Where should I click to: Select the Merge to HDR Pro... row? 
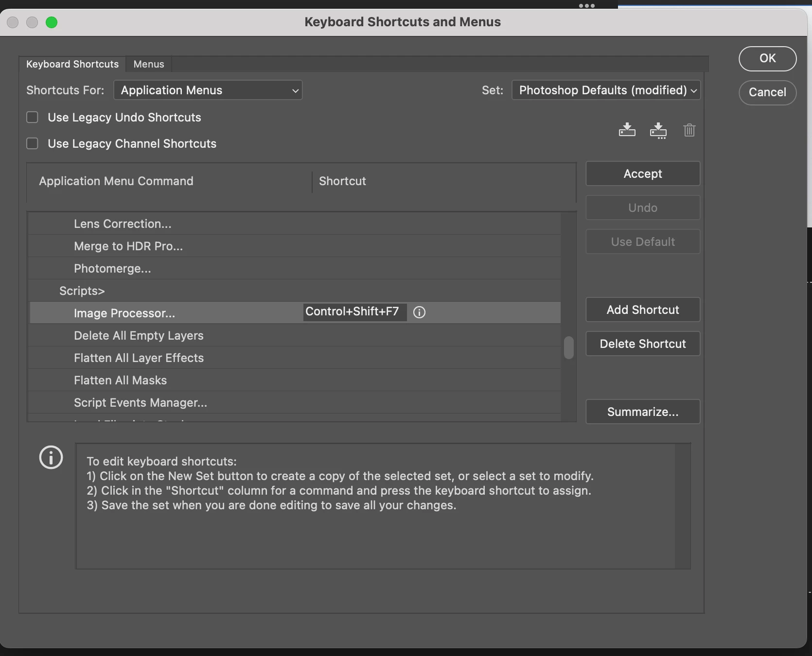click(x=295, y=246)
